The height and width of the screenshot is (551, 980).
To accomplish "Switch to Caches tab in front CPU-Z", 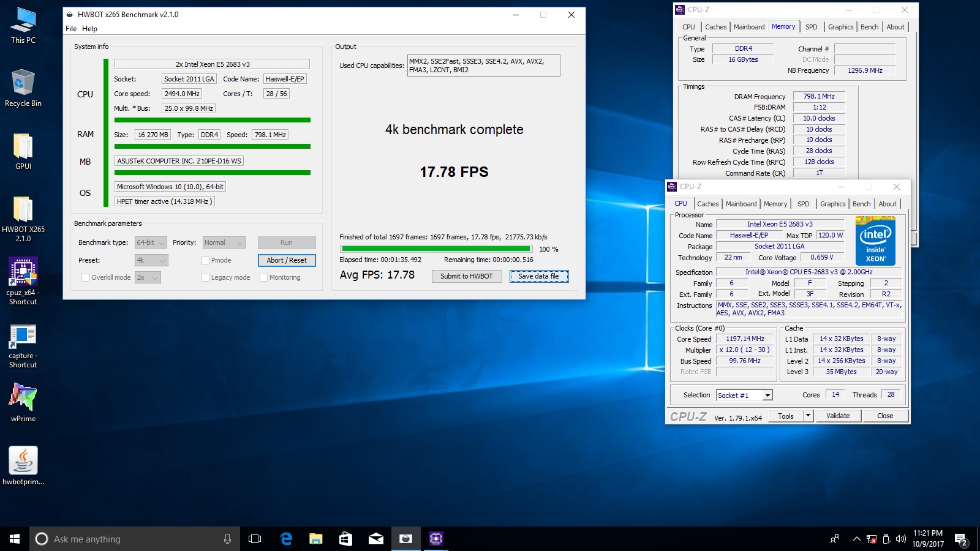I will tap(707, 204).
